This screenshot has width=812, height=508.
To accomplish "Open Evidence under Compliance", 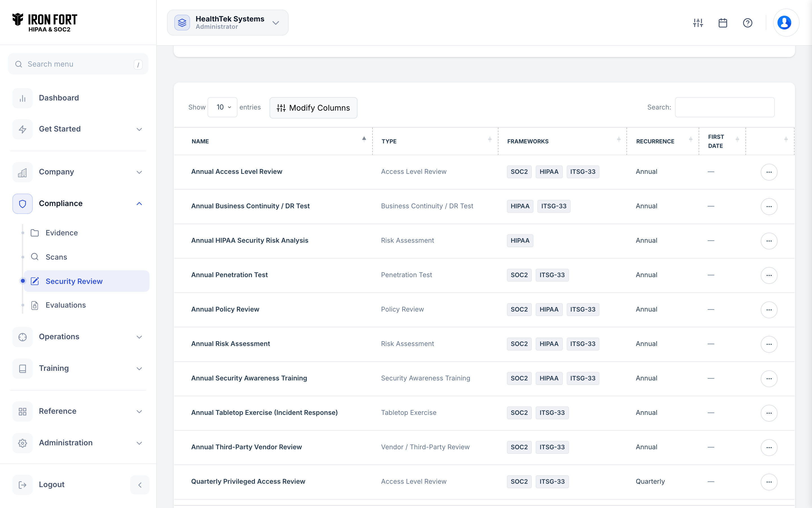I will [62, 233].
